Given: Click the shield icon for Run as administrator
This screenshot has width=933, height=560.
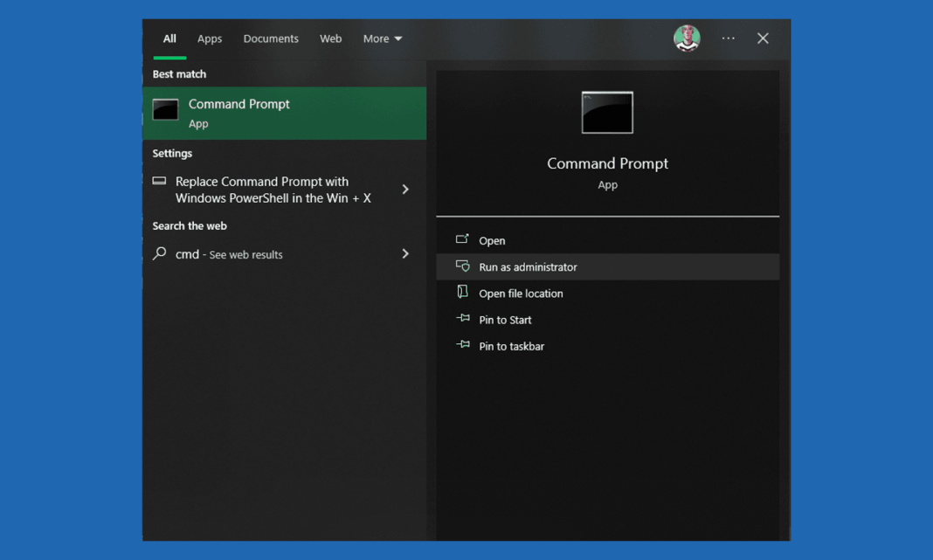Looking at the screenshot, I should (462, 266).
